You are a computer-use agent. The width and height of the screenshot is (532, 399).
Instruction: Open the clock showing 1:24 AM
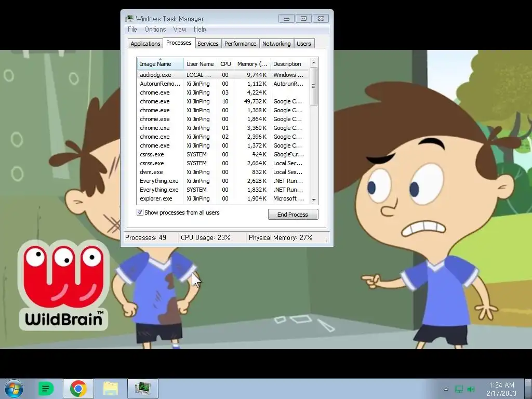(501, 389)
